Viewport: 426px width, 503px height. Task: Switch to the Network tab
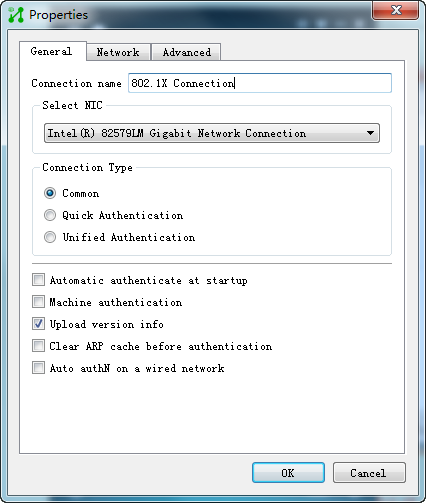point(118,52)
